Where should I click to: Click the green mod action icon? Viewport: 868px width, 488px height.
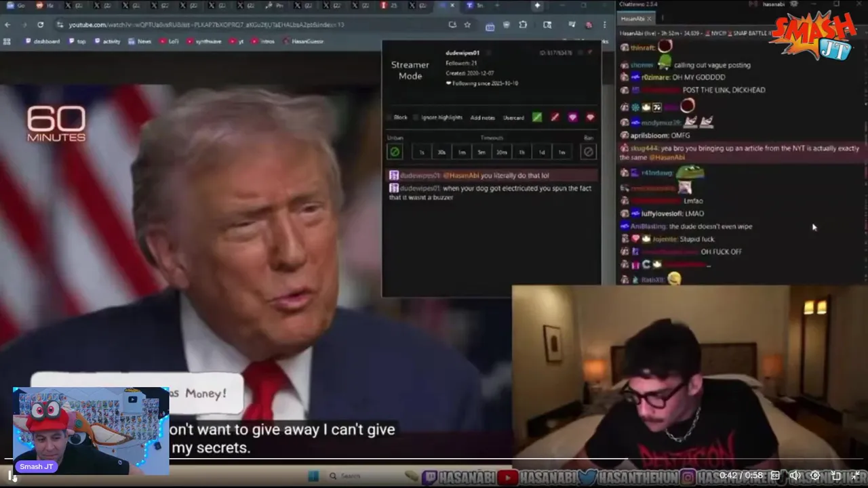tap(537, 117)
